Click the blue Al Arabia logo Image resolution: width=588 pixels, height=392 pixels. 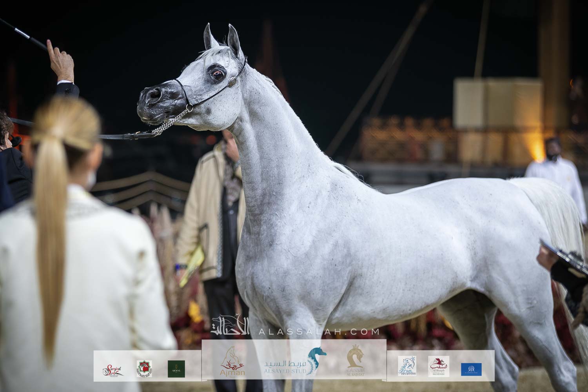[472, 369]
